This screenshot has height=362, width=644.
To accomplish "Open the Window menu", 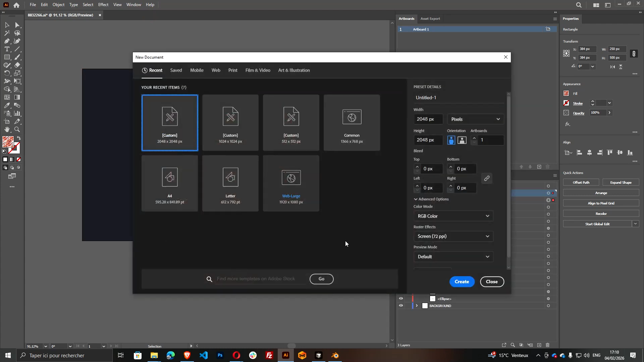I will coord(133,5).
